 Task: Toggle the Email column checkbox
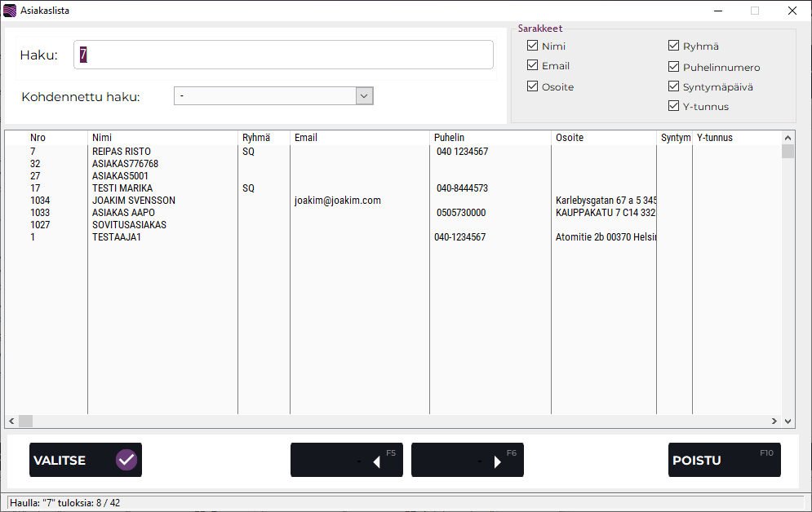coord(533,66)
